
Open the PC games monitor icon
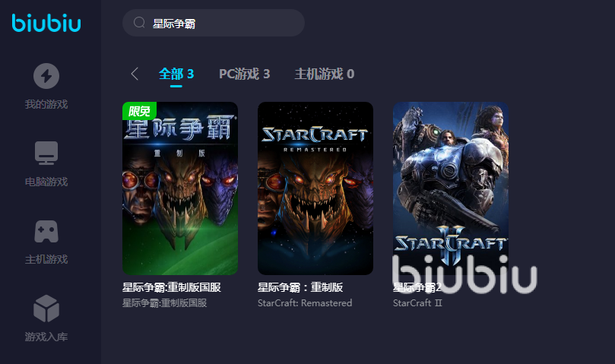[46, 153]
